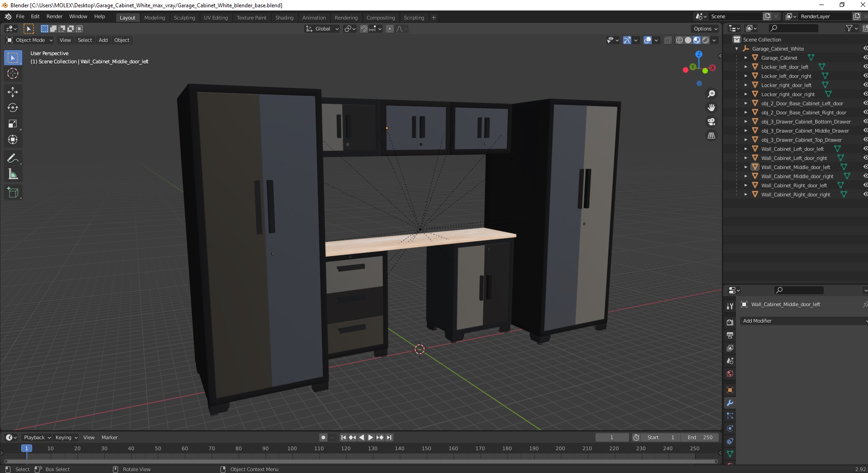Open the World properties tab
Screen dimensions: 868x473
730,374
